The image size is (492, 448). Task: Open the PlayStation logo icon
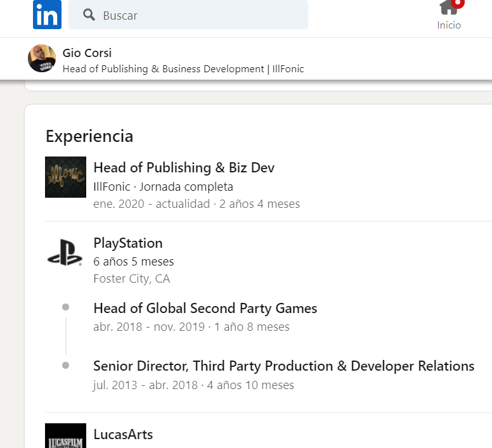pos(65,252)
